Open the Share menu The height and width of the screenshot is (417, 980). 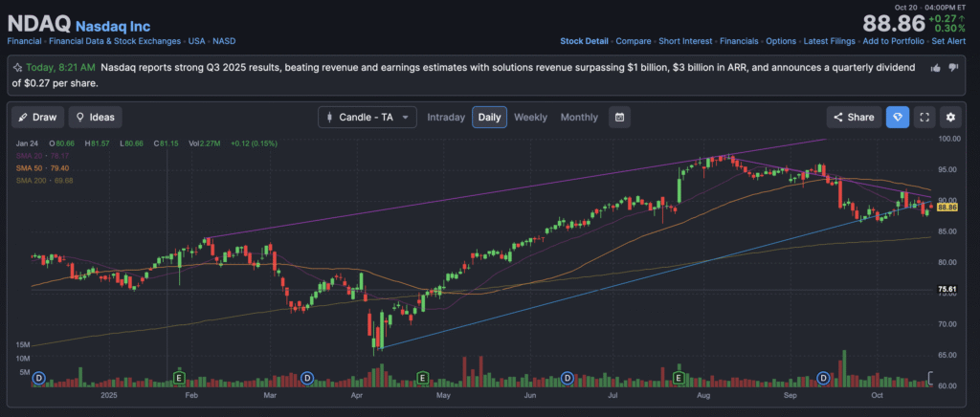coord(854,118)
